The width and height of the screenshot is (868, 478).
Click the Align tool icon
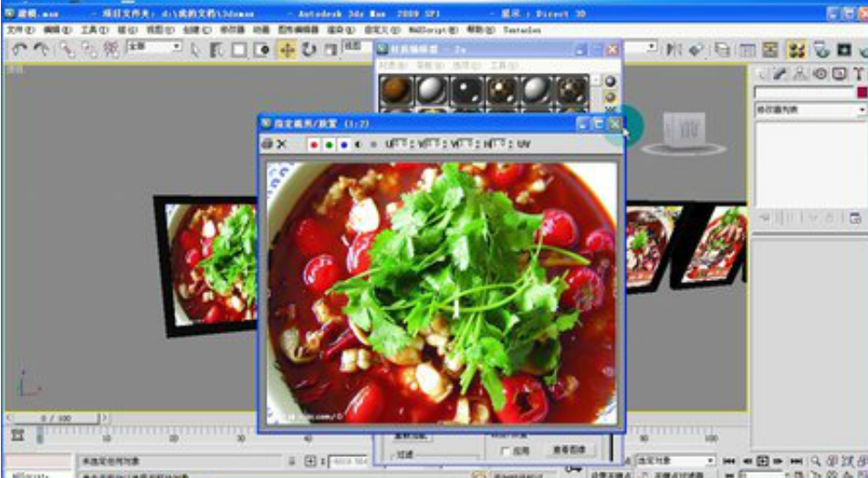[x=696, y=50]
